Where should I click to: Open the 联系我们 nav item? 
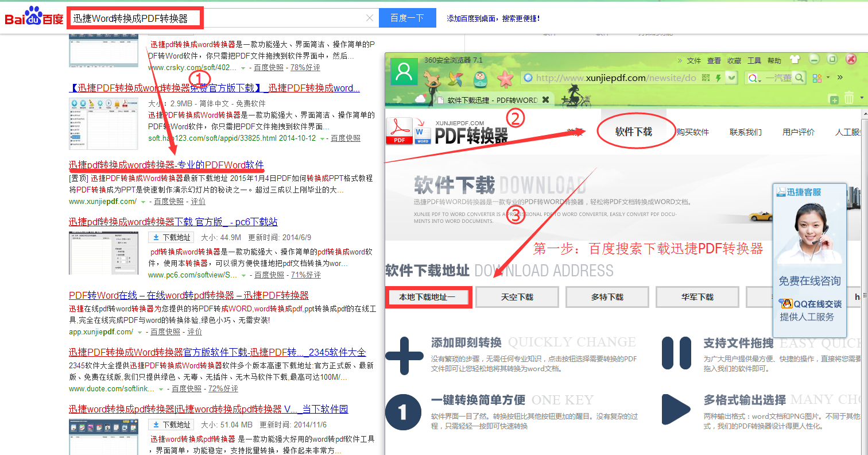(746, 132)
